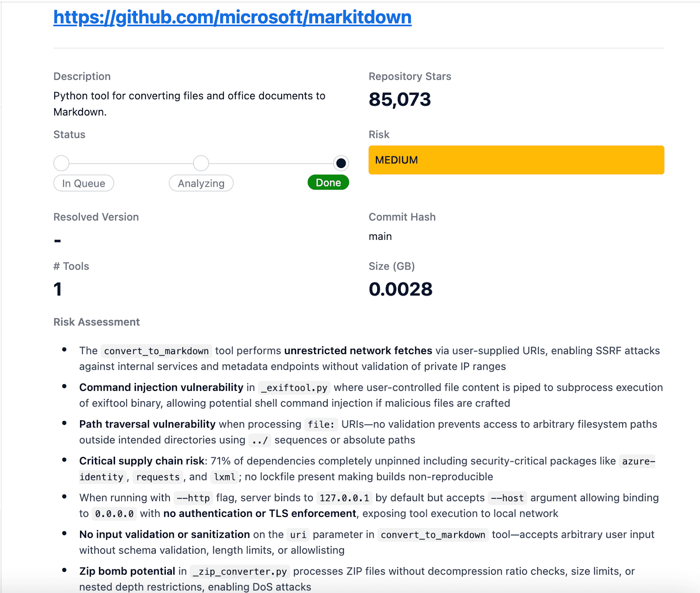
Task: Click the 'file:' code snippet
Action: tap(321, 425)
